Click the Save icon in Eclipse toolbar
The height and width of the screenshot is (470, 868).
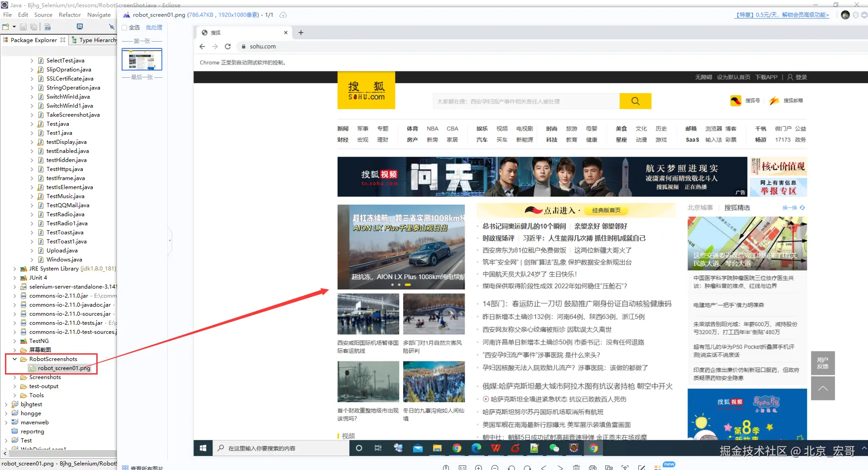pyautogui.click(x=23, y=27)
